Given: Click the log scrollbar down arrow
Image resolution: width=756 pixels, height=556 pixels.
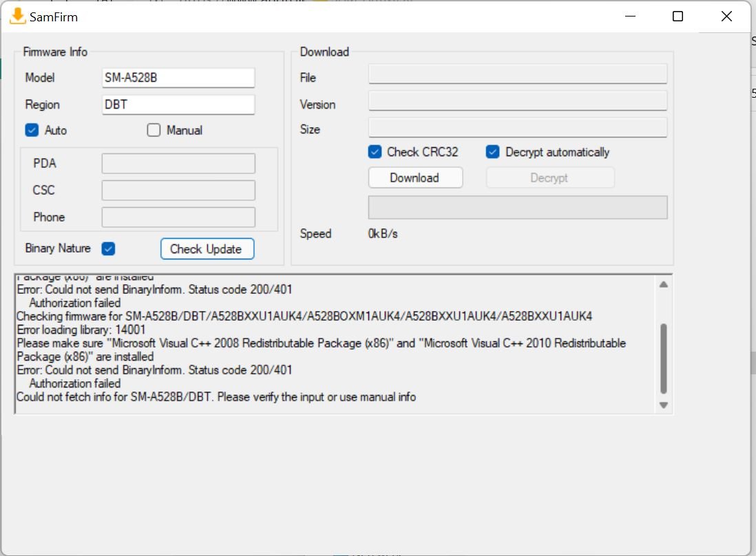Looking at the screenshot, I should [664, 405].
